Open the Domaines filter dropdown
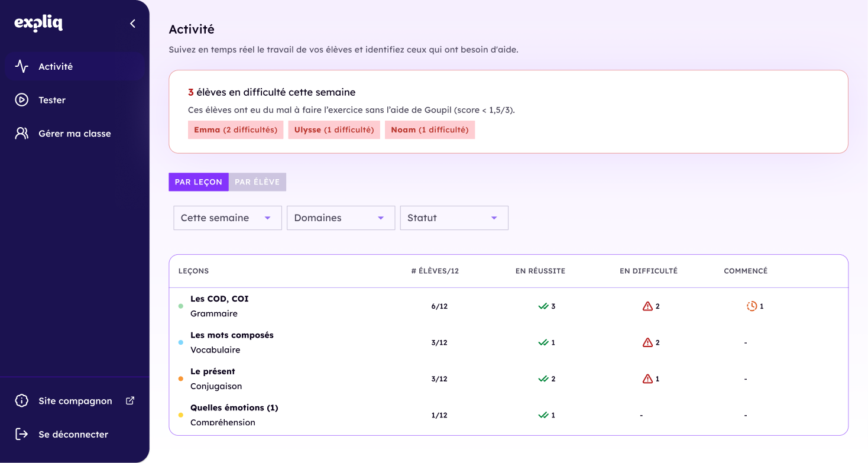 coord(341,218)
